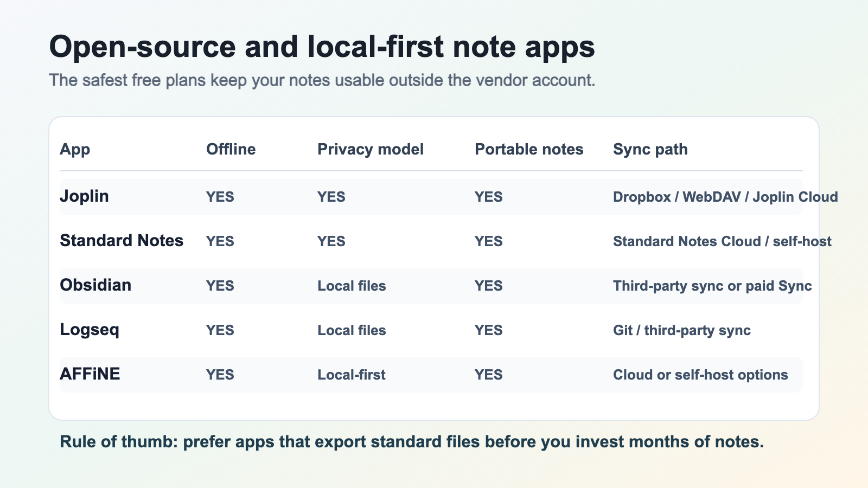Click Logseq's Portable notes YES cell
Viewport: 868px width, 488px height.
point(489,330)
